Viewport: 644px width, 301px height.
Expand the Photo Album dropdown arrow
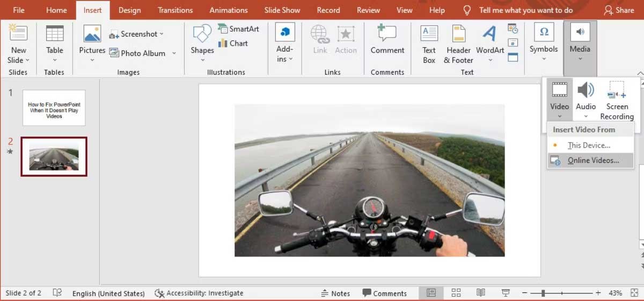174,53
